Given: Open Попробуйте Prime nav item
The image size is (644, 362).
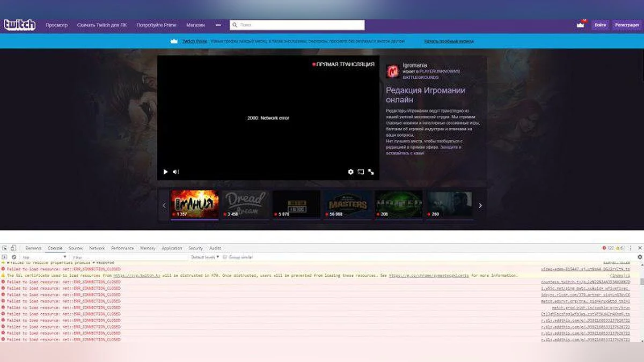Looking at the screenshot, I should [x=156, y=25].
